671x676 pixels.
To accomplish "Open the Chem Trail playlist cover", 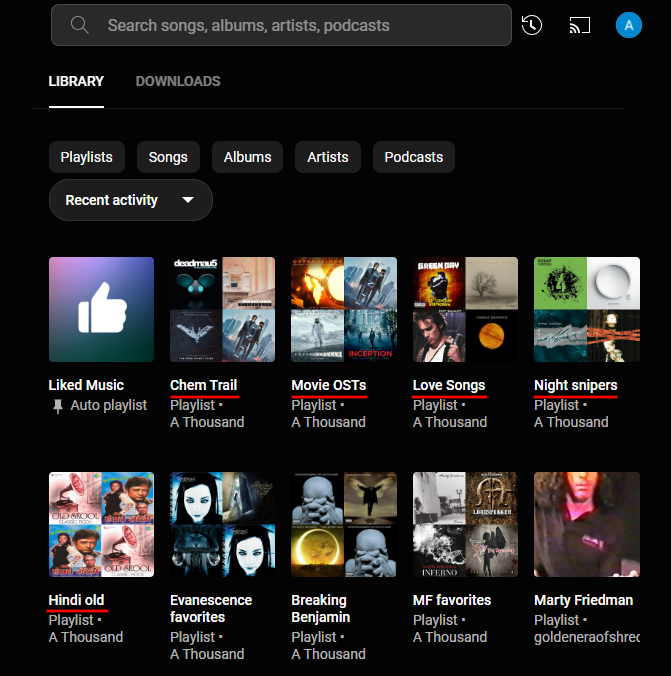I will tap(222, 309).
